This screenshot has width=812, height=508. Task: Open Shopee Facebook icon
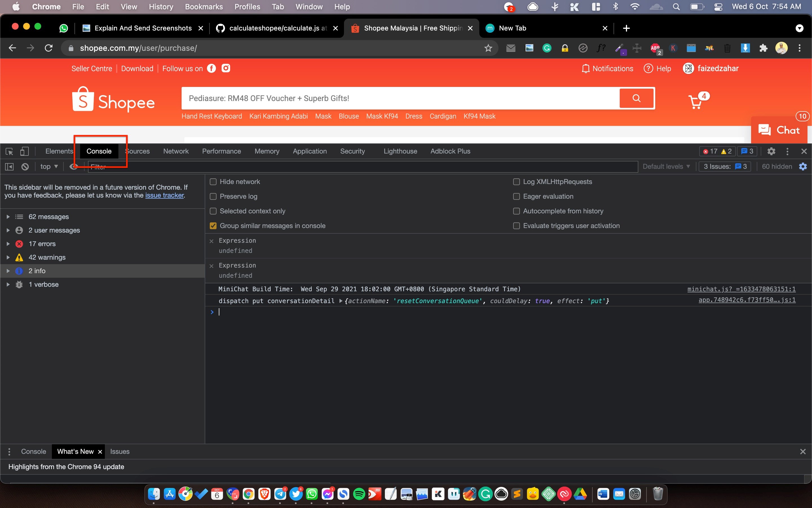211,69
